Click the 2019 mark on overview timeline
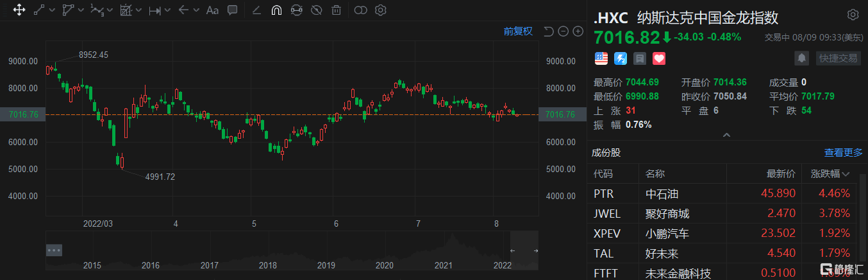The image size is (868, 280). [x=326, y=265]
